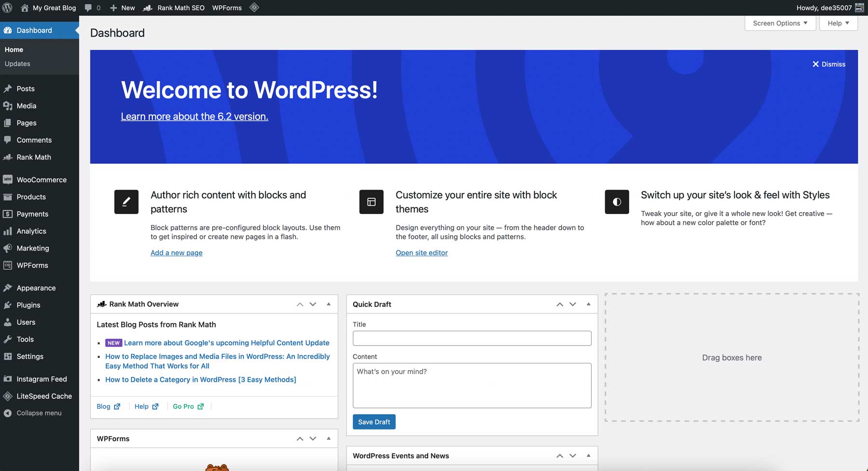
Task: Open the 'Learn more about the 6.2 version' link
Action: click(x=194, y=116)
